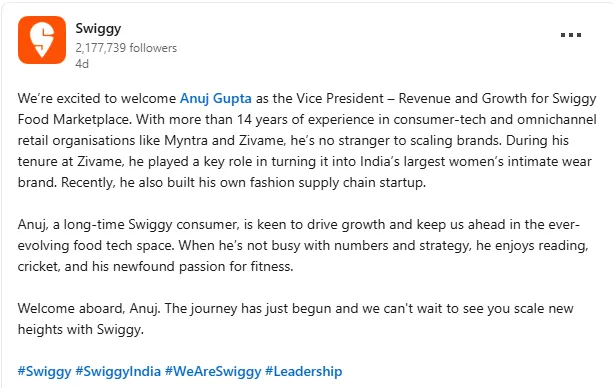Click the 4d post timestamp
The width and height of the screenshot is (613, 388).
(82, 63)
